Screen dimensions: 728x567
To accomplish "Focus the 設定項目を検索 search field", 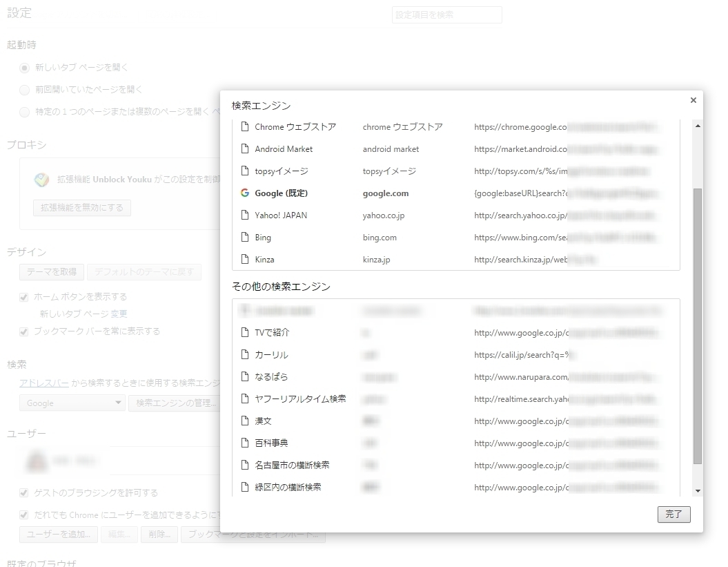I will [x=446, y=15].
